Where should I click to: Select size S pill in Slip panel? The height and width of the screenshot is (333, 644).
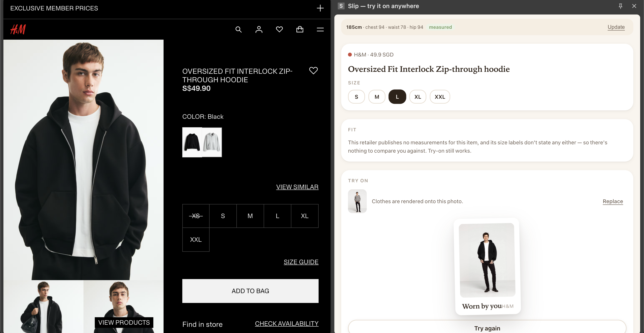356,97
